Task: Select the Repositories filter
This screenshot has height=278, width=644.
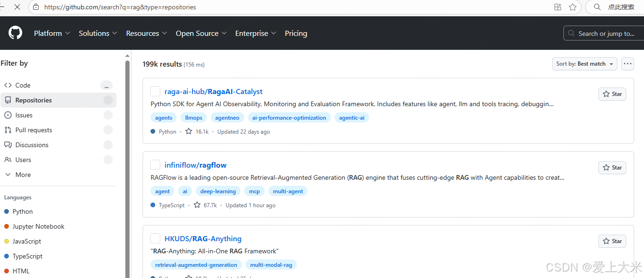Action: [x=58, y=100]
